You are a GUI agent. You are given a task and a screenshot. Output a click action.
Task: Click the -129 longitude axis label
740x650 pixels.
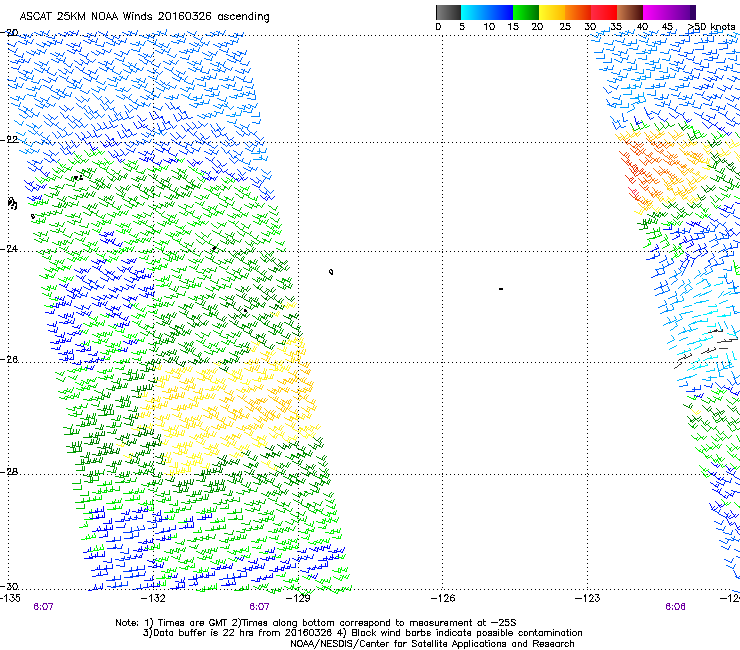(x=298, y=599)
